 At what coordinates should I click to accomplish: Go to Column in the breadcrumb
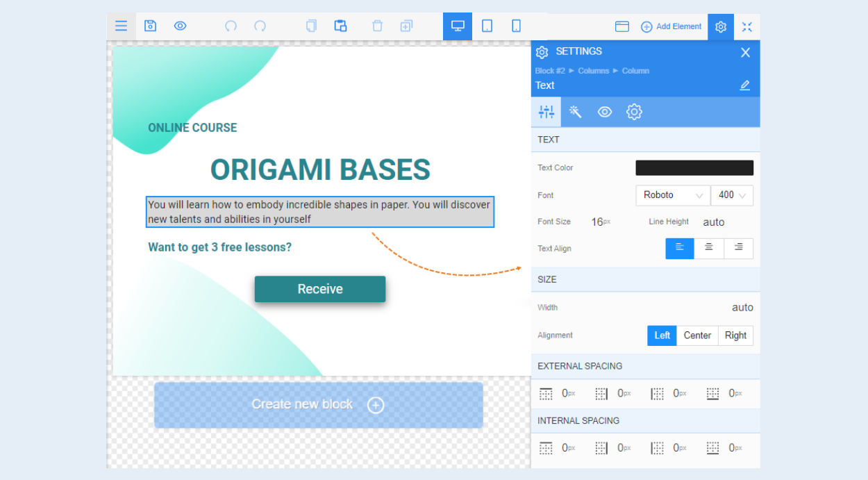635,71
